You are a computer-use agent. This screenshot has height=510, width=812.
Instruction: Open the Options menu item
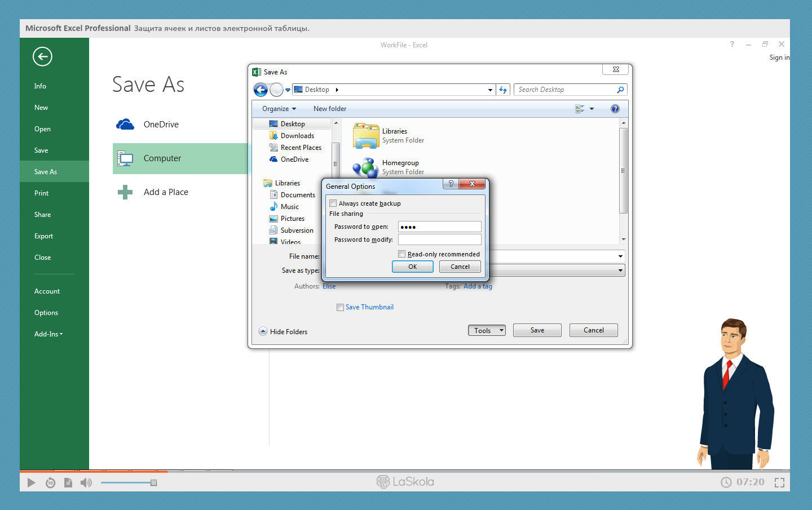[x=46, y=313]
